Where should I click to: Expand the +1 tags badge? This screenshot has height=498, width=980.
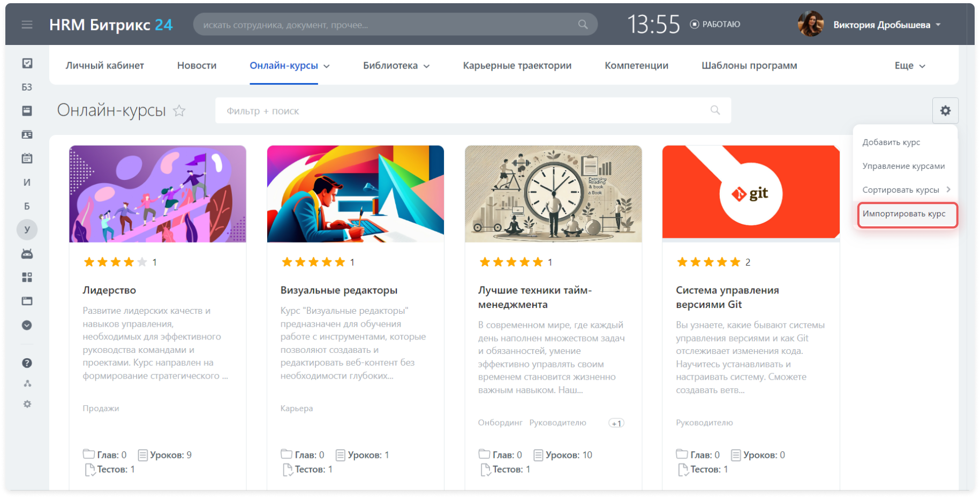click(x=616, y=423)
